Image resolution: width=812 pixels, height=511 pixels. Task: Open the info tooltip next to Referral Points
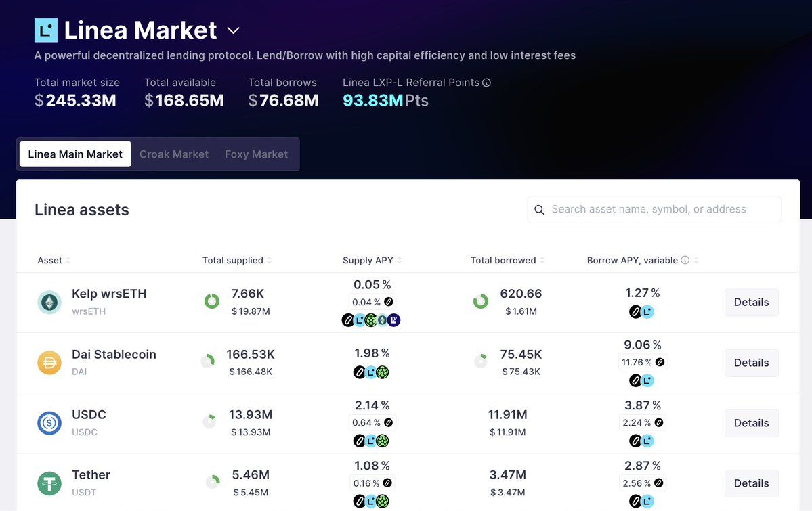487,82
